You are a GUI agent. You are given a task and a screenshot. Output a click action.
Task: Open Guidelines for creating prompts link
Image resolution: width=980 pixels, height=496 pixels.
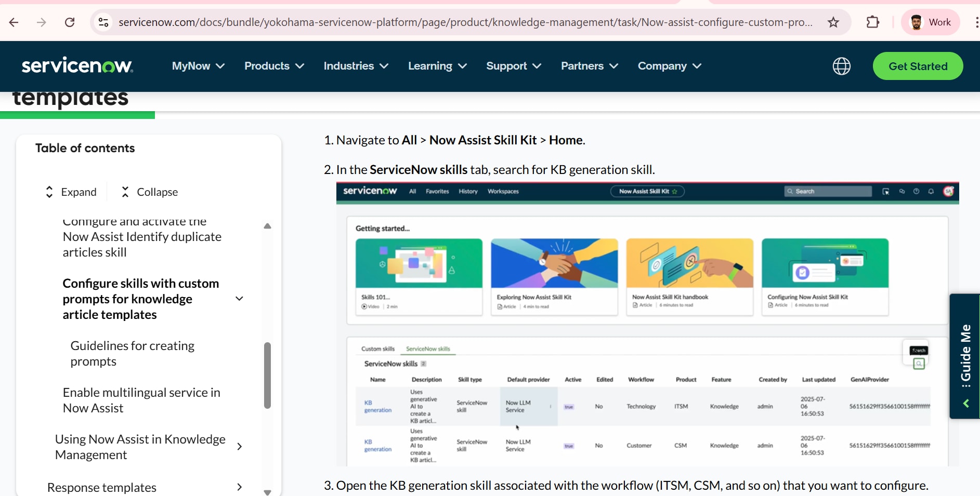pos(132,354)
